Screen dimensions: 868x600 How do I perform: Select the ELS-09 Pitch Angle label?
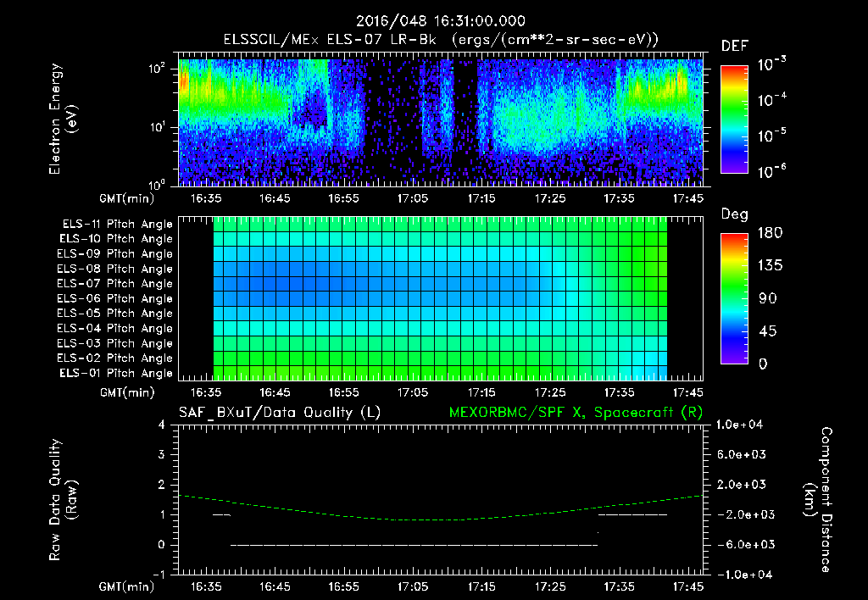[115, 254]
